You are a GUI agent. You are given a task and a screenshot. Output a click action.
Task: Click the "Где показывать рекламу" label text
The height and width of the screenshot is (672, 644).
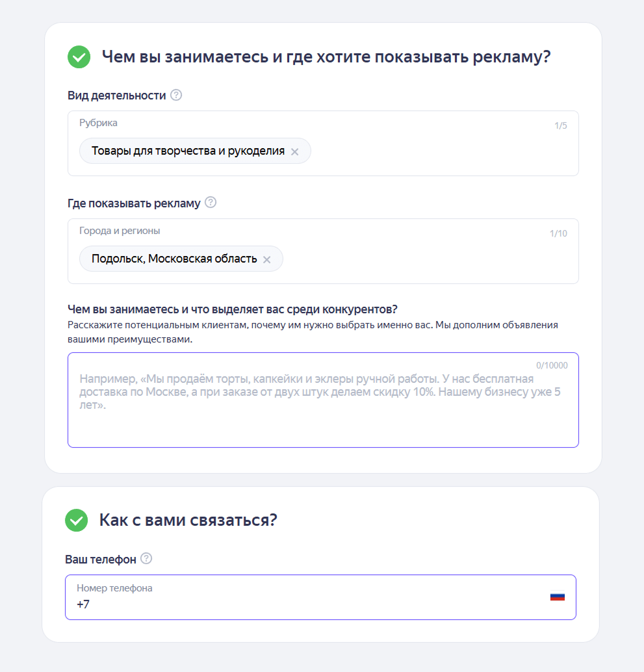(134, 203)
